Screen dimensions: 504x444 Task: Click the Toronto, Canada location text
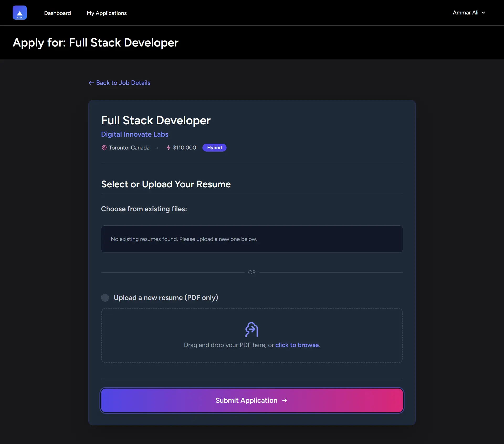point(129,148)
